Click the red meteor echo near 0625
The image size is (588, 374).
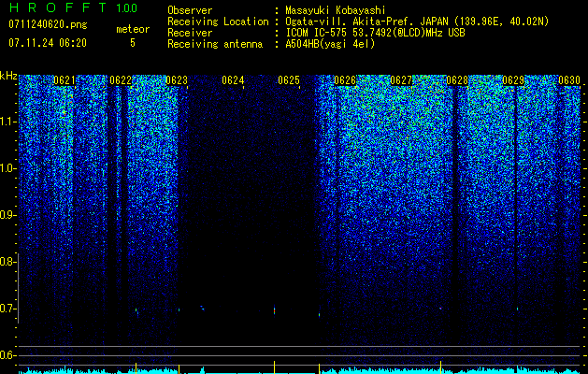(275, 310)
